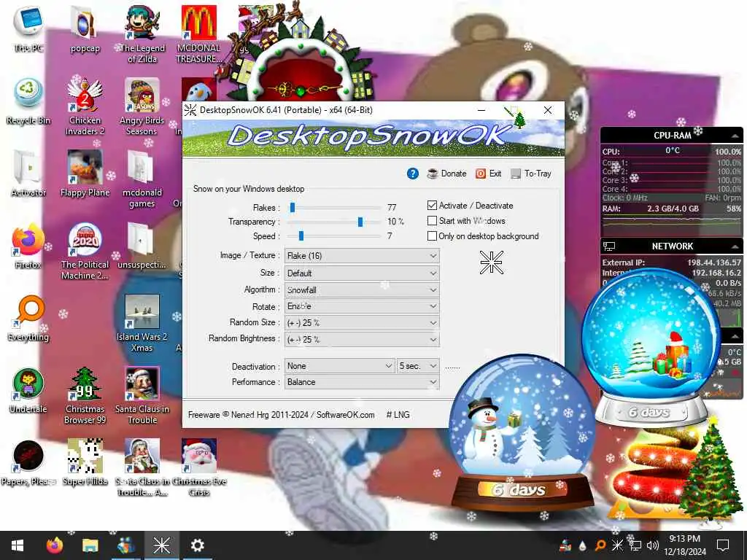Open Firefox from the taskbar
The height and width of the screenshot is (560, 747).
(x=54, y=545)
